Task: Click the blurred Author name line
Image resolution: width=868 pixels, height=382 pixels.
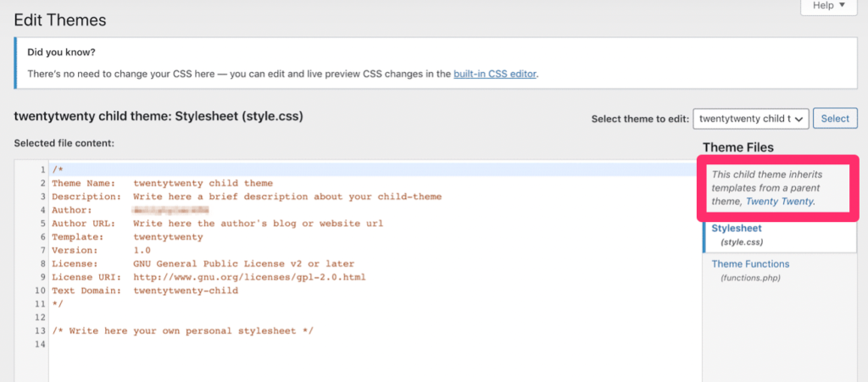Action: pyautogui.click(x=131, y=210)
